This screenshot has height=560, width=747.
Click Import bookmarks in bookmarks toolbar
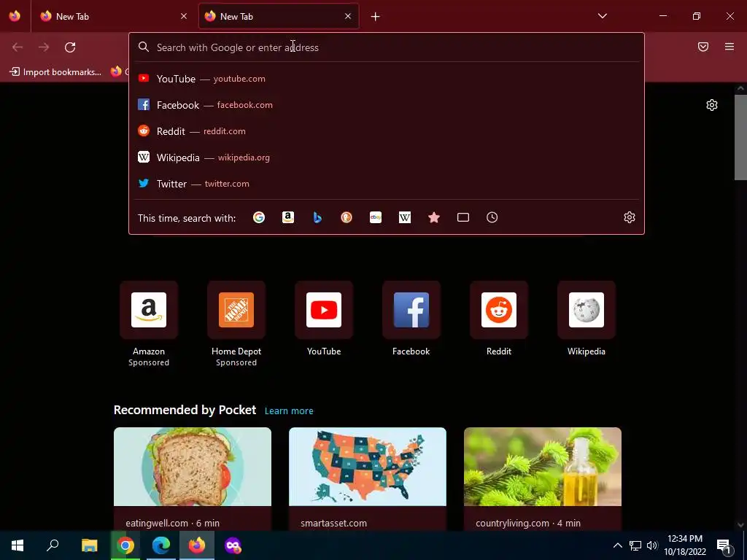point(55,72)
